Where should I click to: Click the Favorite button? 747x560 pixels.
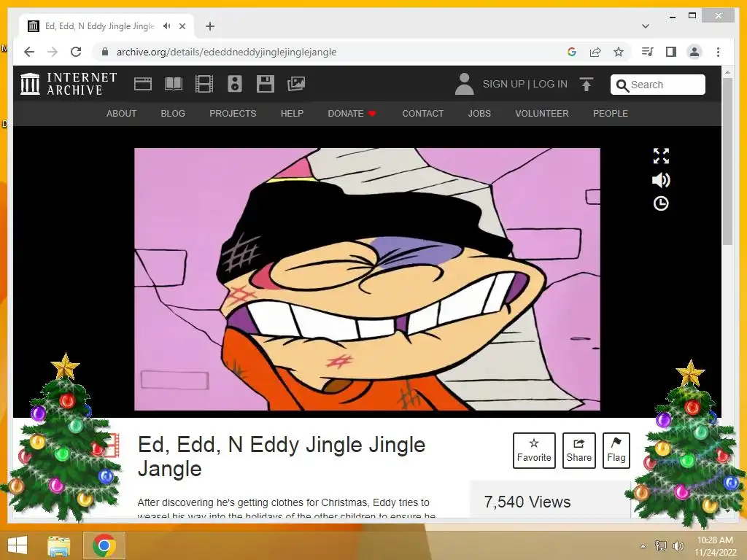pyautogui.click(x=534, y=451)
